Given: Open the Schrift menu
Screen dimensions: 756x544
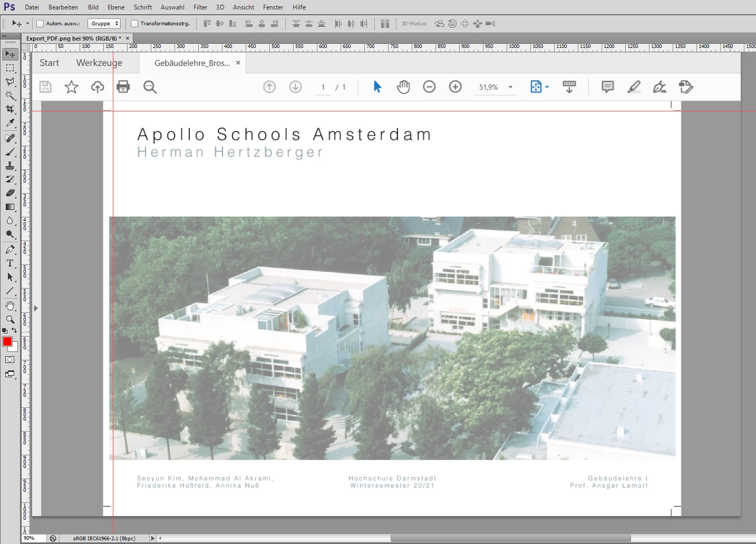Looking at the screenshot, I should click(143, 7).
